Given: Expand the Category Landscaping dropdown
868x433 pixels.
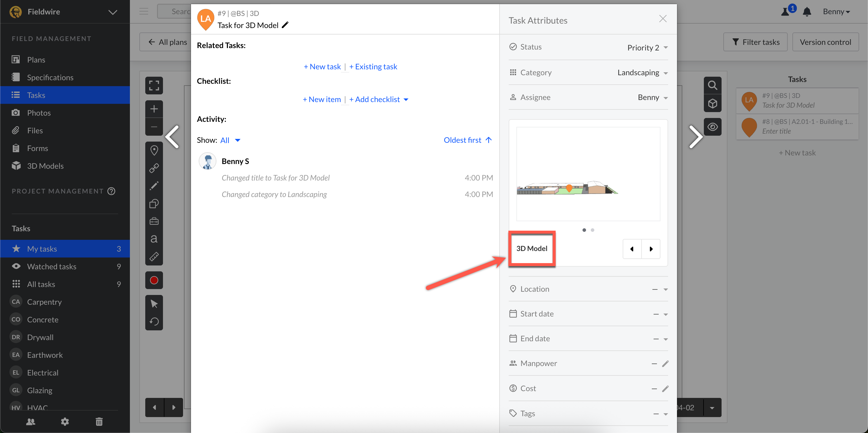Looking at the screenshot, I should tap(642, 73).
